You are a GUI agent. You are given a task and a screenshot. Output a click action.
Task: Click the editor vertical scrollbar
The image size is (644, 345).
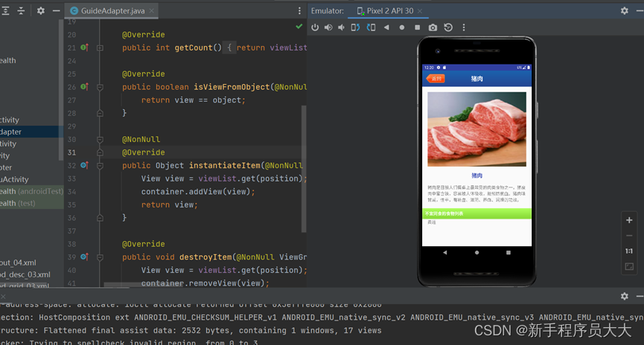(304, 168)
